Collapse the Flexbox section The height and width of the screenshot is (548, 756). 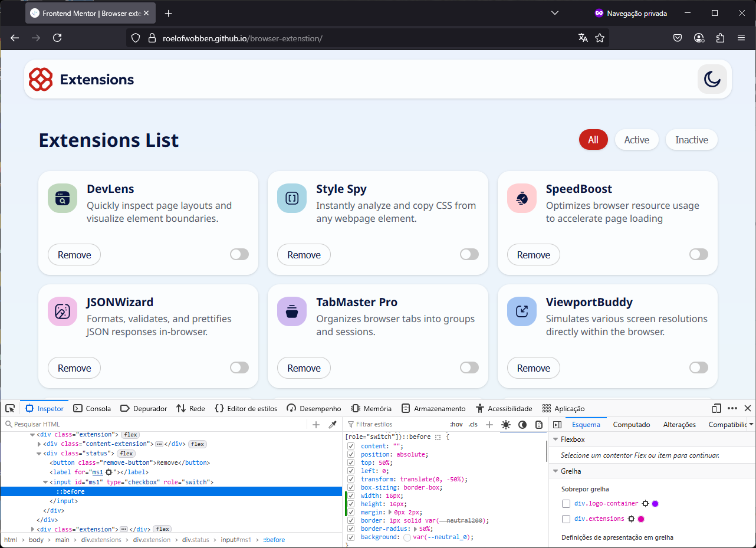[x=555, y=439]
